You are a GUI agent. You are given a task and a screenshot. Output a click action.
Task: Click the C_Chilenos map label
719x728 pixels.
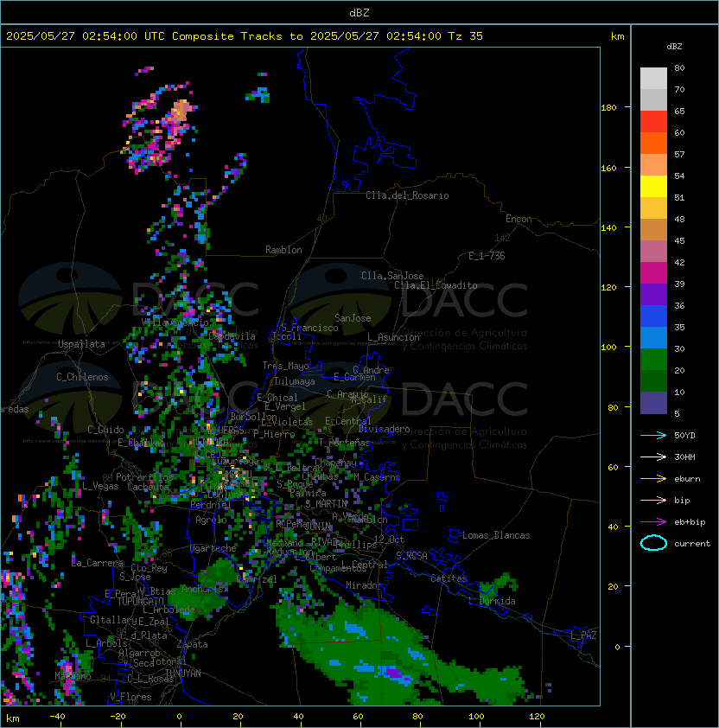pyautogui.click(x=82, y=377)
